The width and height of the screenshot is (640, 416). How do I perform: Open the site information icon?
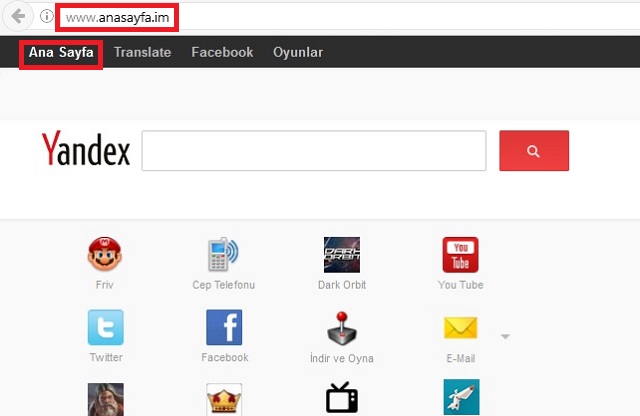(47, 16)
